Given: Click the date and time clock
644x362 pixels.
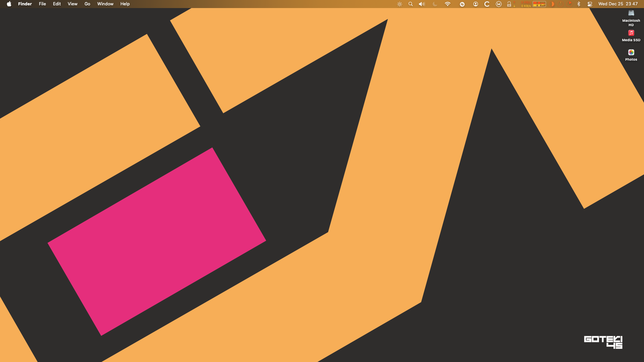Looking at the screenshot, I should click(618, 4).
